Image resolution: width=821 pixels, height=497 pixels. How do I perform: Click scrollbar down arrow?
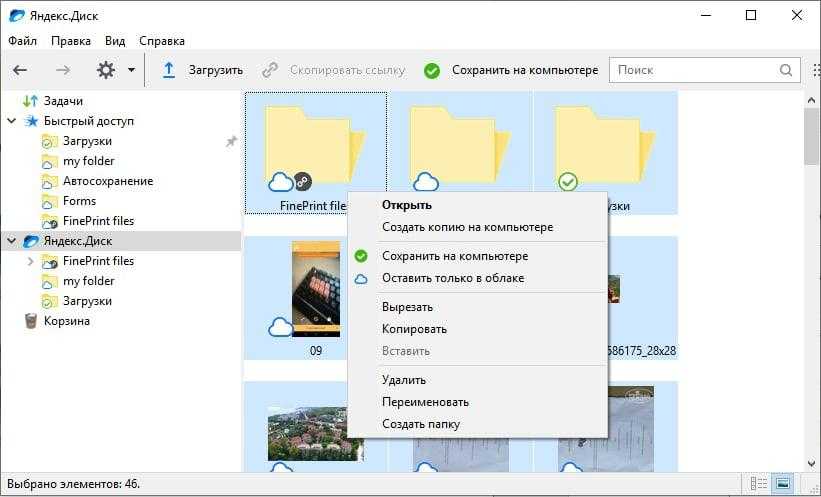[811, 463]
